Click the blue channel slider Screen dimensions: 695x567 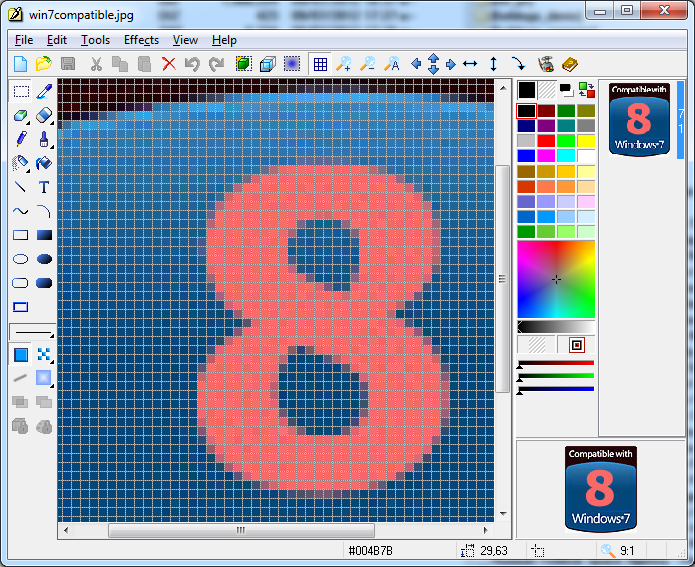(x=556, y=389)
